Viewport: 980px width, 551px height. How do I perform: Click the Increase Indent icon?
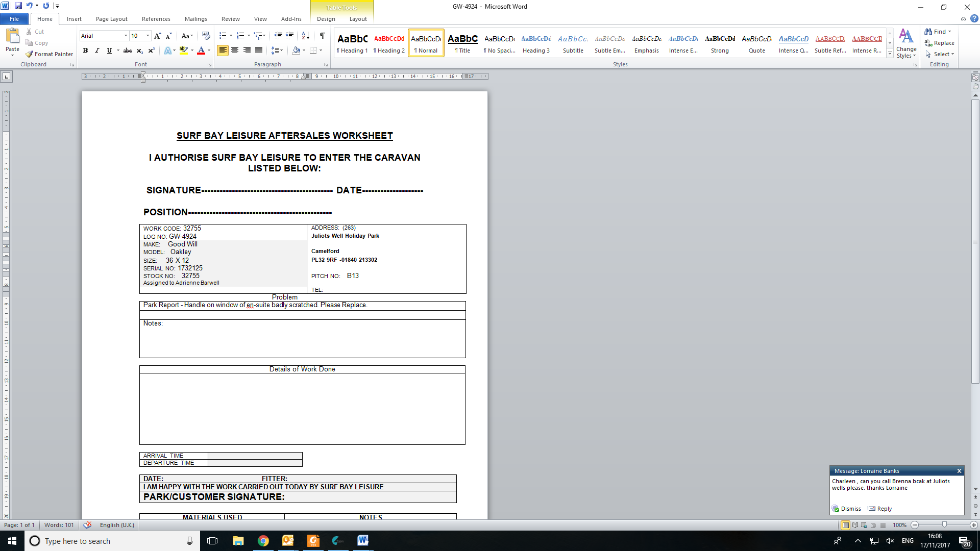click(290, 36)
